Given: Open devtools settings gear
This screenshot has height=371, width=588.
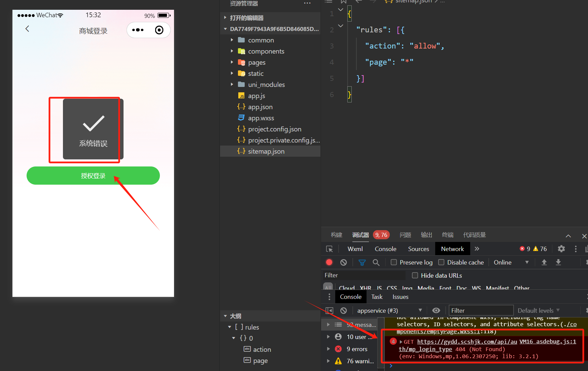Looking at the screenshot, I should 561,249.
